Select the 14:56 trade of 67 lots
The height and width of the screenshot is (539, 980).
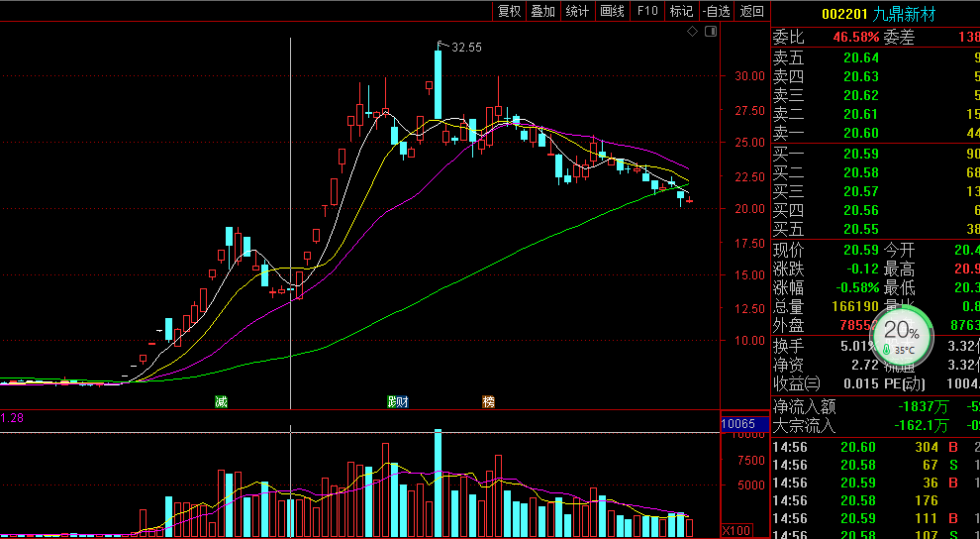point(876,466)
